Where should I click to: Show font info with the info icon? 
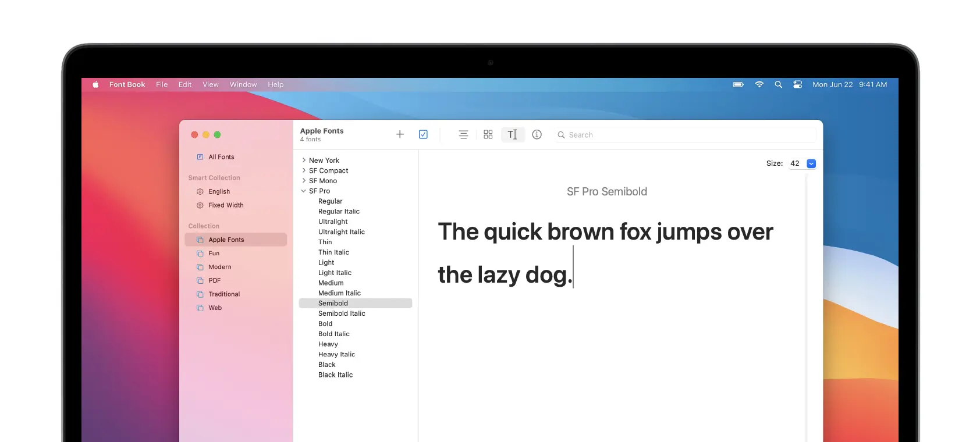(537, 134)
